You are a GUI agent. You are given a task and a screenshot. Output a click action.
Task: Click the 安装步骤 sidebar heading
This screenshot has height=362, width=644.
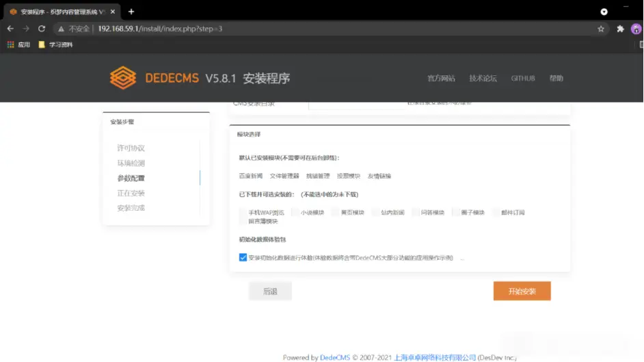[x=122, y=122]
